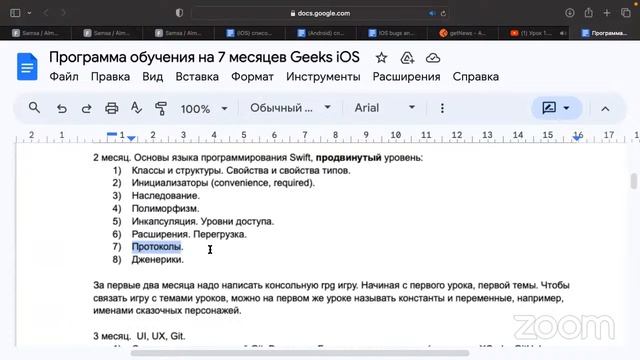Switch to the getNews tab
Screen dimensions: 640x360
(463, 33)
